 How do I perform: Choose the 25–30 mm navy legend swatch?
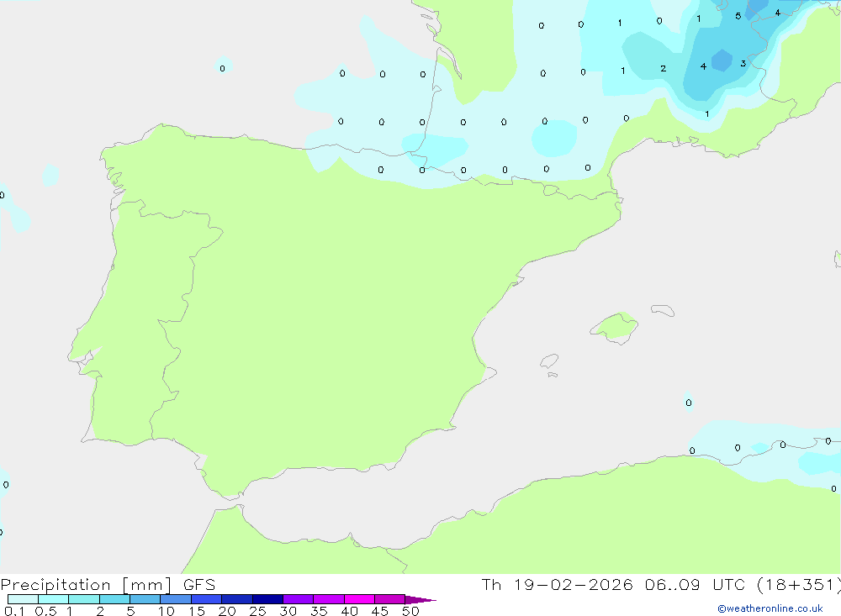point(267,599)
